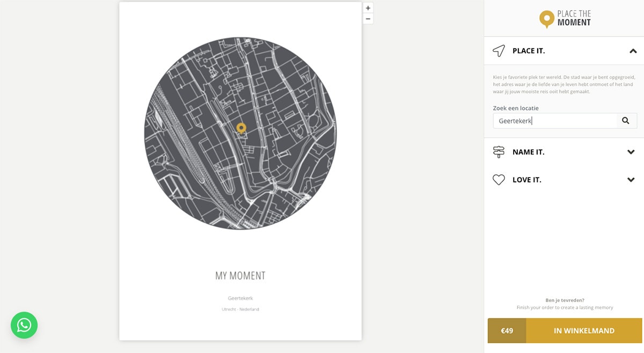Click the Place The Moment logo
The height and width of the screenshot is (353, 644).
point(565,19)
